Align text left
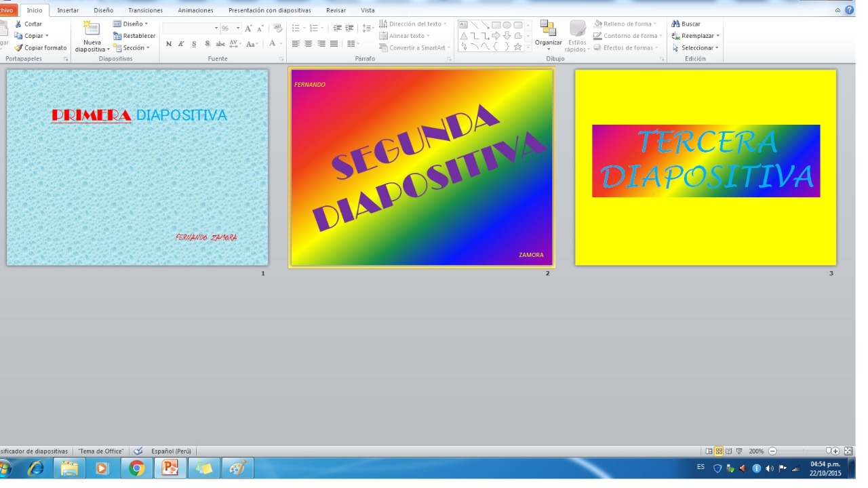Viewport: 868px width, 488px height. tap(296, 44)
